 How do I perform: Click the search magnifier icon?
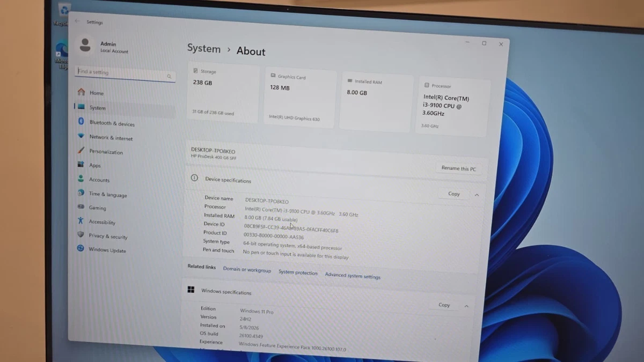169,77
